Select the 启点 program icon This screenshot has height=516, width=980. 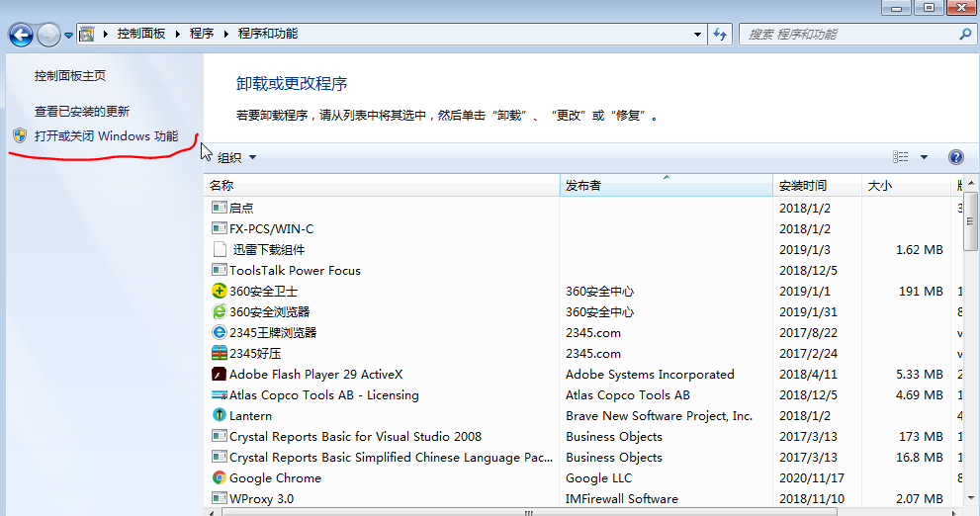[219, 208]
